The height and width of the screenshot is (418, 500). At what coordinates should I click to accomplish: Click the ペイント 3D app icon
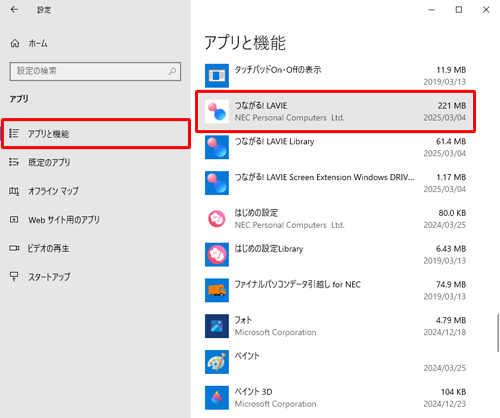[x=217, y=398]
